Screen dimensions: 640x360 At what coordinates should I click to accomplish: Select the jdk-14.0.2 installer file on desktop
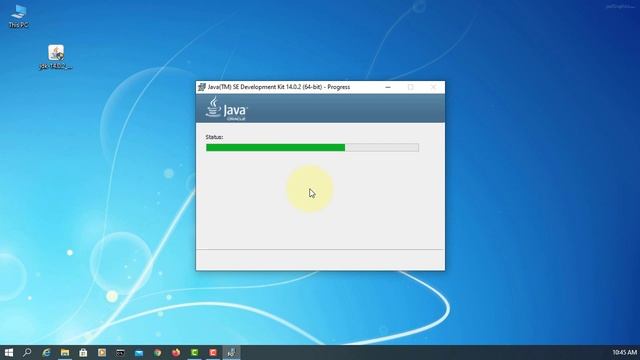pyautogui.click(x=56, y=57)
